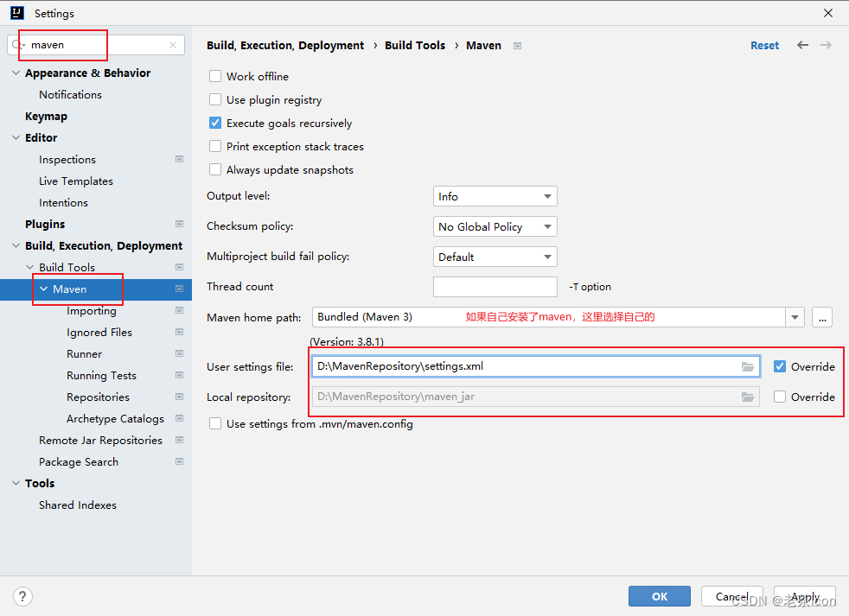Screen dimensions: 849x616
Task: Click the settings search field
Action: point(96,45)
